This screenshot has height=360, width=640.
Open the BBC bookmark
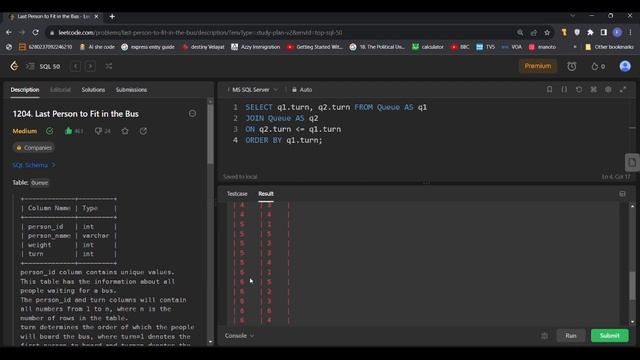(460, 47)
